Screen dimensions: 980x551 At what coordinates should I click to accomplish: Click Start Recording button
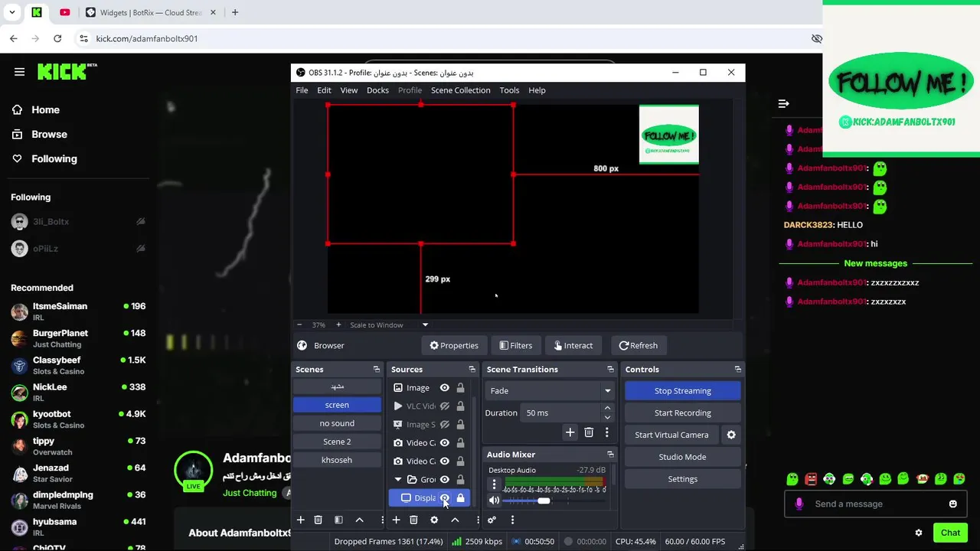click(682, 412)
